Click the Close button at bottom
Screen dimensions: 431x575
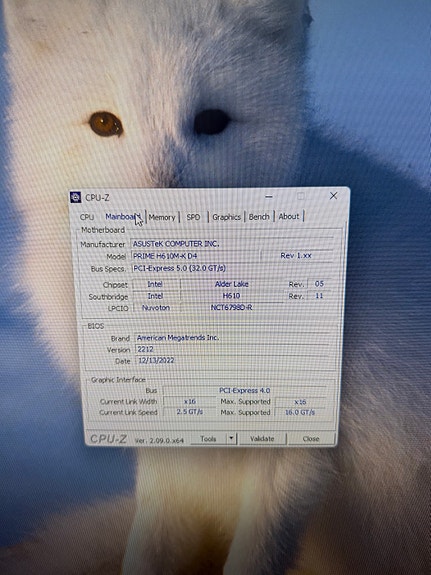pyautogui.click(x=311, y=439)
